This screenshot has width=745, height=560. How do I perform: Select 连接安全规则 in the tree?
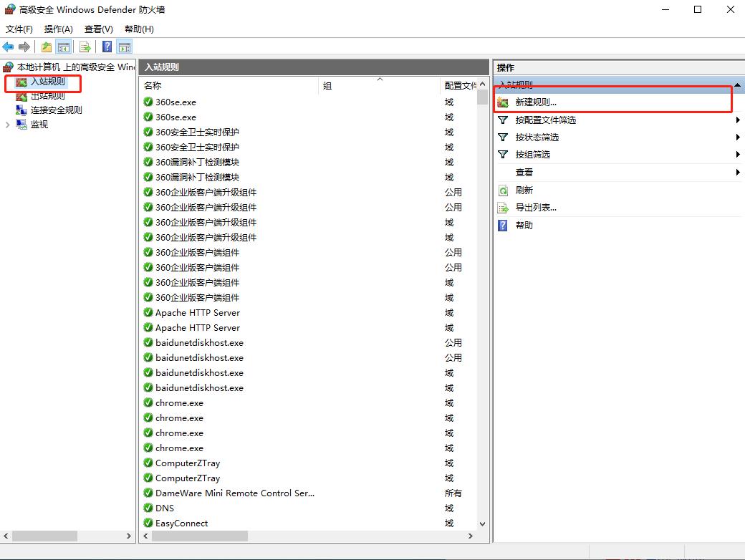coord(57,110)
